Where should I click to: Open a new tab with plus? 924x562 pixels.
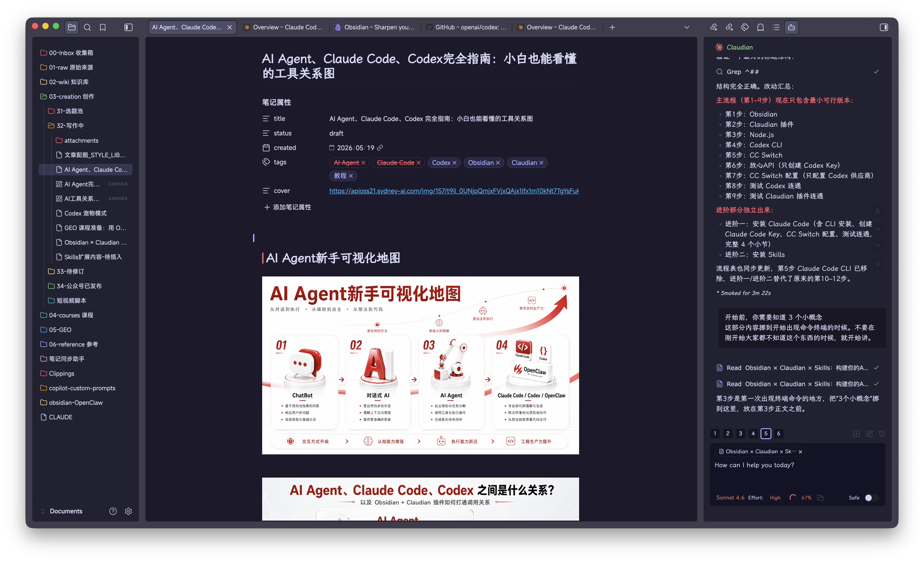click(x=612, y=27)
